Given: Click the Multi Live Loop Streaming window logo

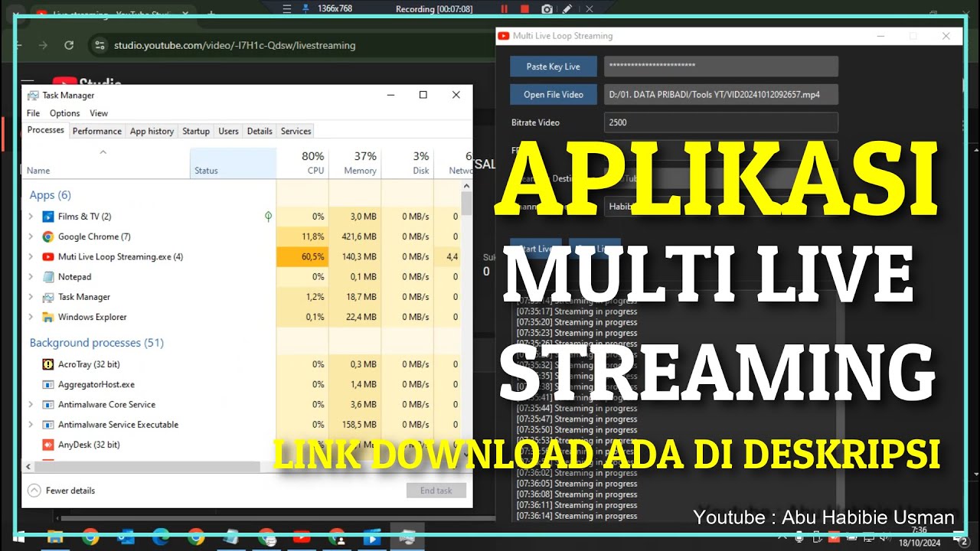Looking at the screenshot, I should pyautogui.click(x=503, y=36).
